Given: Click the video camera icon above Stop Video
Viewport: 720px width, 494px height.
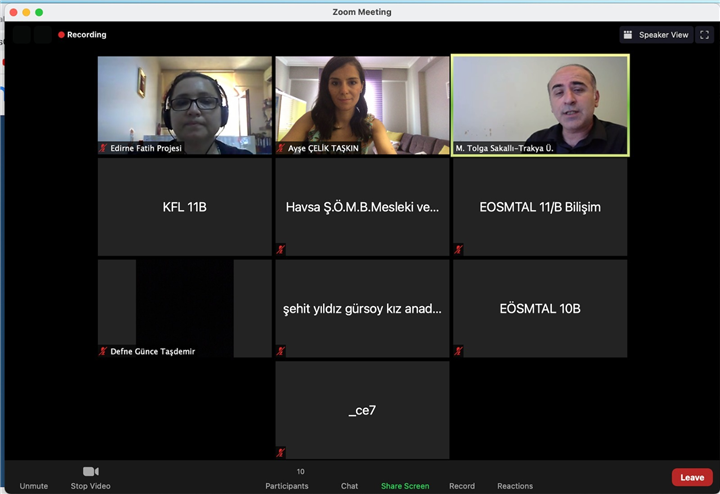Looking at the screenshot, I should click(90, 472).
